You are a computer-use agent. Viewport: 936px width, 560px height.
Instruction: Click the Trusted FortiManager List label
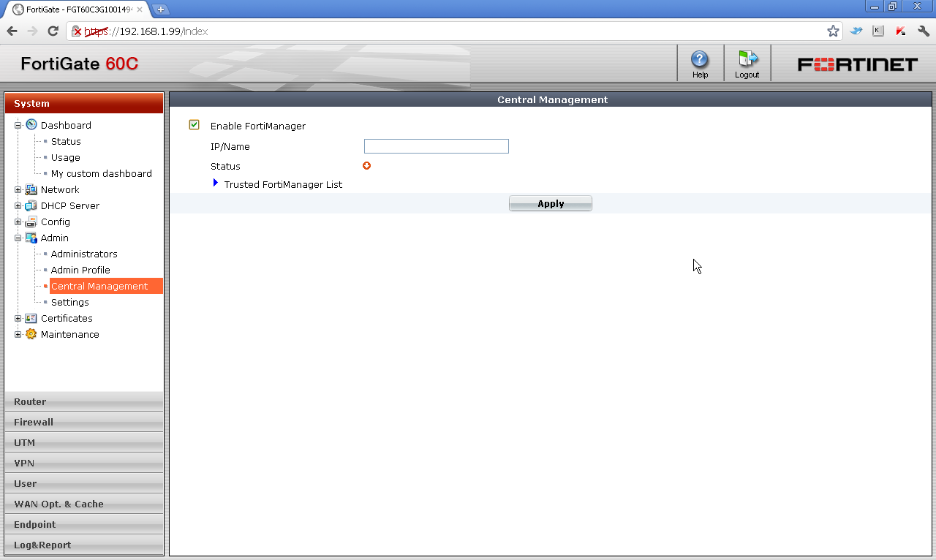pyautogui.click(x=283, y=184)
